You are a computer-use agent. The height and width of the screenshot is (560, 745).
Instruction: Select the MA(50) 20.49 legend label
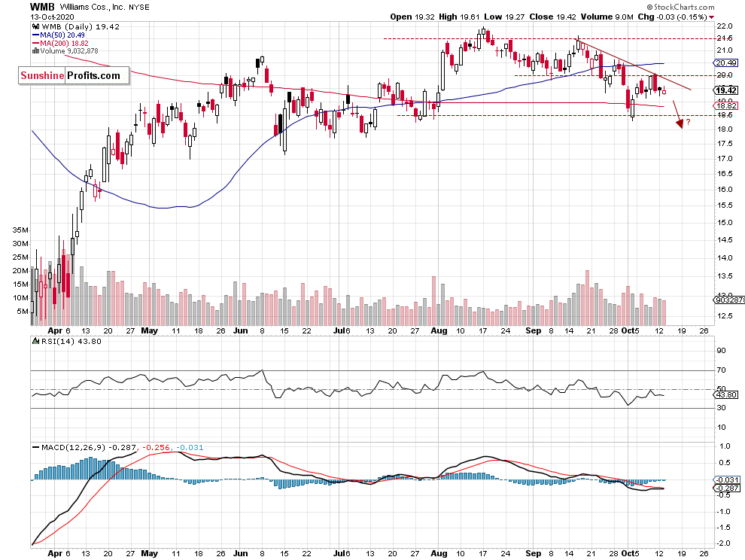tap(62, 35)
